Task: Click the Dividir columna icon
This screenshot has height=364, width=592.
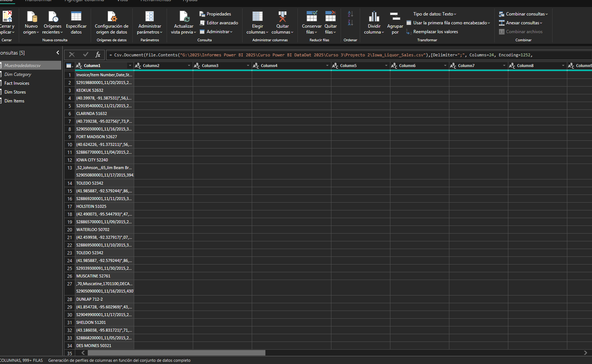Action: (x=374, y=17)
